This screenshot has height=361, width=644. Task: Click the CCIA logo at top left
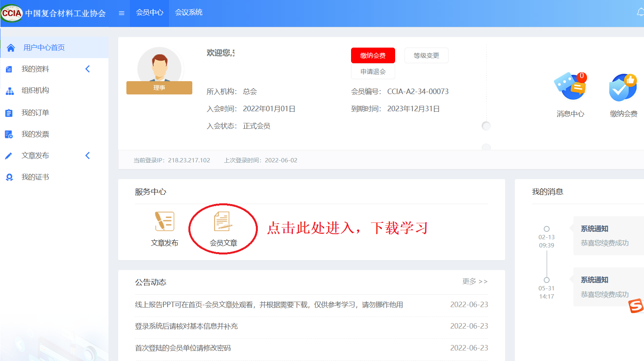[12, 13]
